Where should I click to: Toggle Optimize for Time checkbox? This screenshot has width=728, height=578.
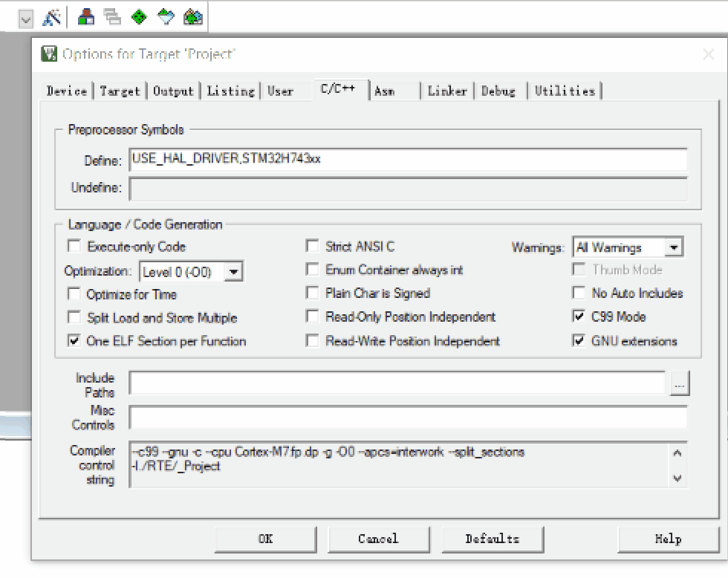pyautogui.click(x=74, y=293)
